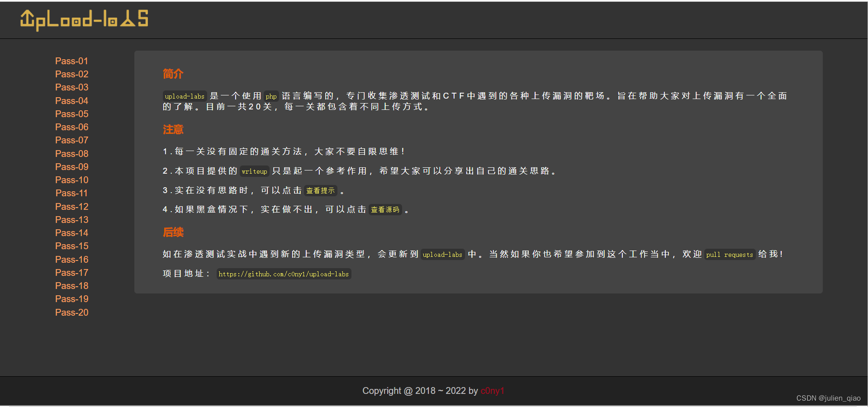This screenshot has height=407, width=868.
Task: Open Pass-07 from the left menu
Action: 71,140
